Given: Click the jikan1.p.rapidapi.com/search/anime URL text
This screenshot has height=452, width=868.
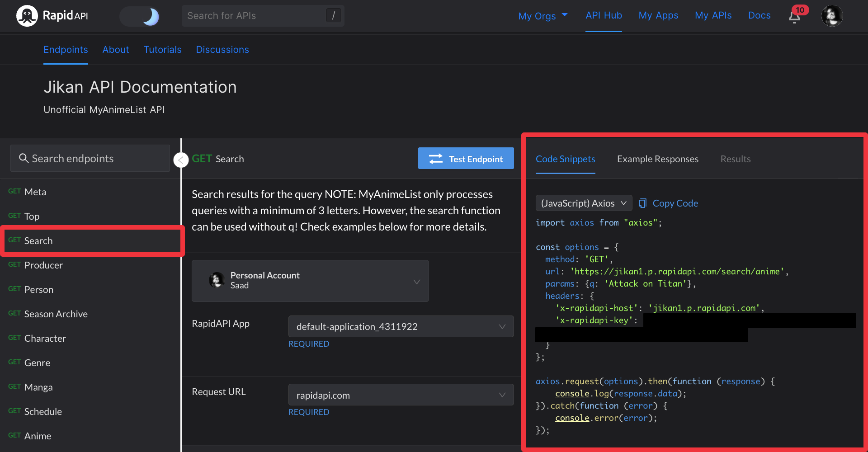Looking at the screenshot, I should tap(677, 272).
